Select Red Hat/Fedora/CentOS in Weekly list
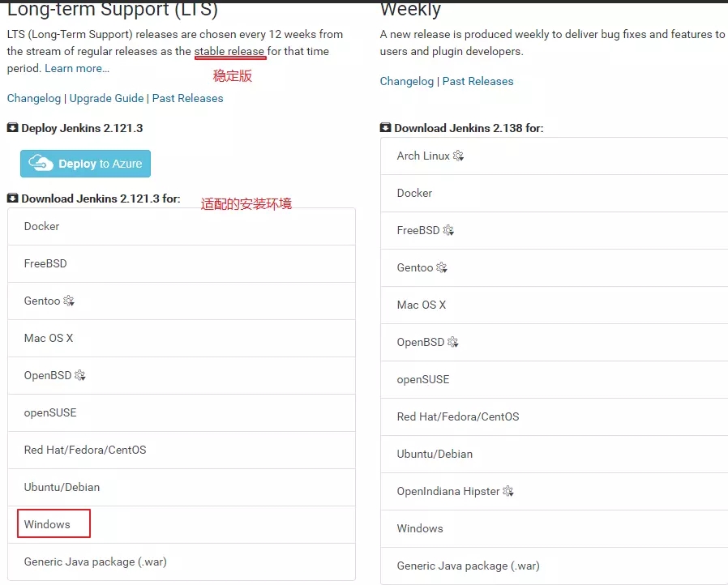 457,416
